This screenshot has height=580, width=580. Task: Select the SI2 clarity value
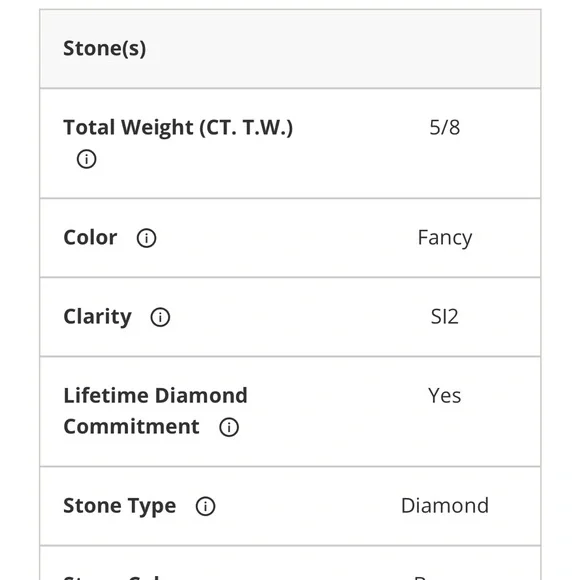(445, 317)
